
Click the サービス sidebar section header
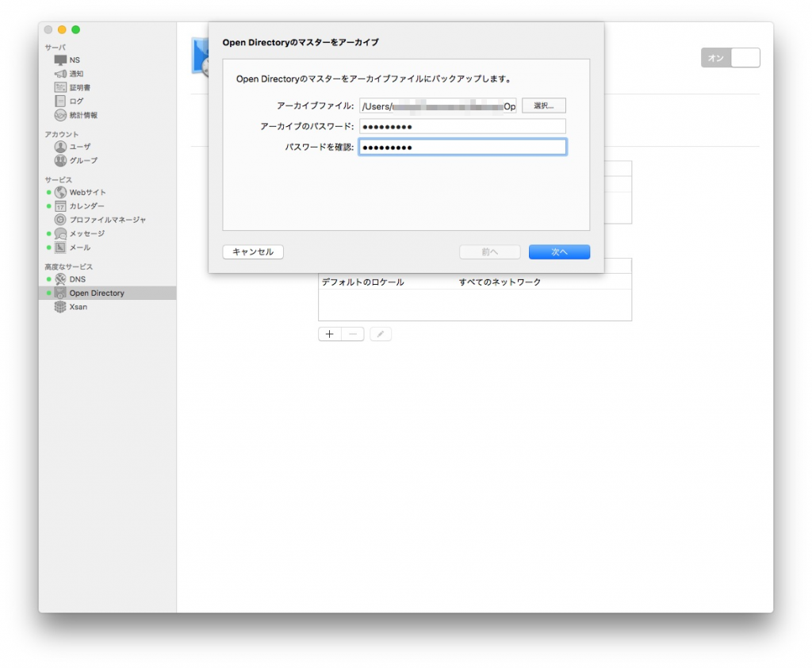coord(58,180)
